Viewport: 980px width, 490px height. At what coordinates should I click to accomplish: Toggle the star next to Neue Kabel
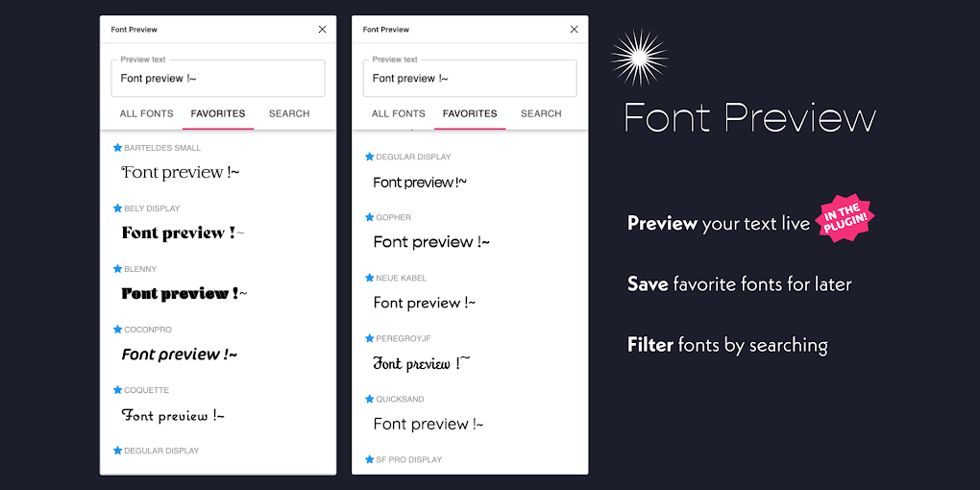[369, 278]
